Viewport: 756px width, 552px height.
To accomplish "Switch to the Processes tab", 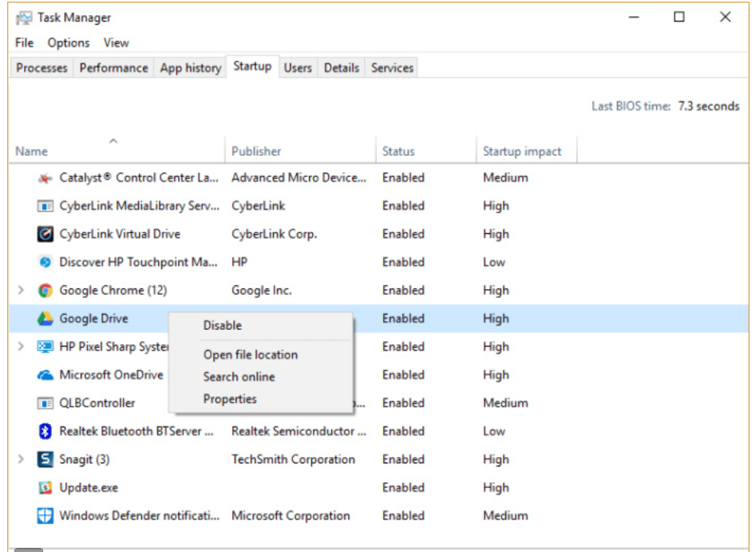I will click(42, 68).
